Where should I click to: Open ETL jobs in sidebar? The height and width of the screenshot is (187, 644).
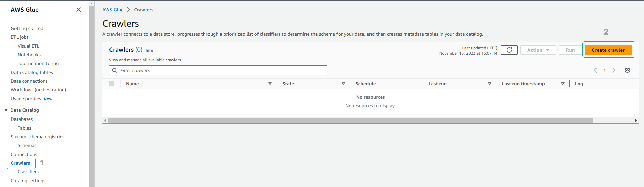click(20, 37)
